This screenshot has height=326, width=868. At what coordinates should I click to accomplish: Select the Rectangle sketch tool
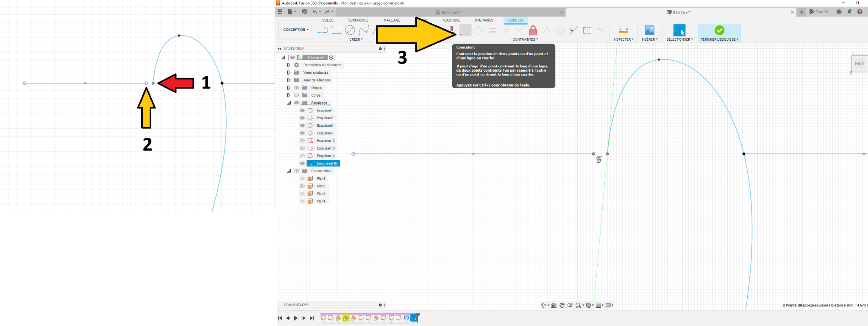click(x=337, y=30)
